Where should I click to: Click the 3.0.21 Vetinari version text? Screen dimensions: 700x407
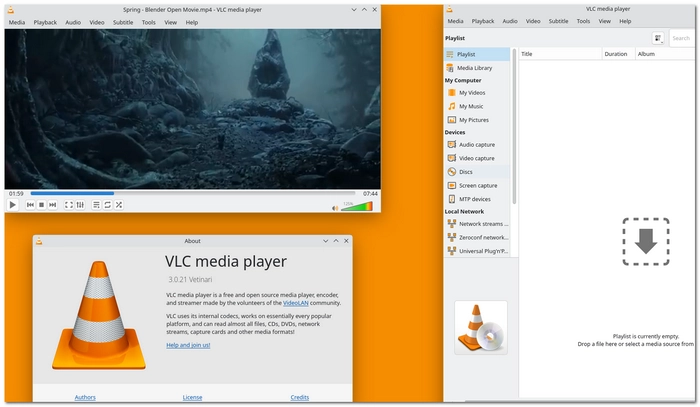190,280
